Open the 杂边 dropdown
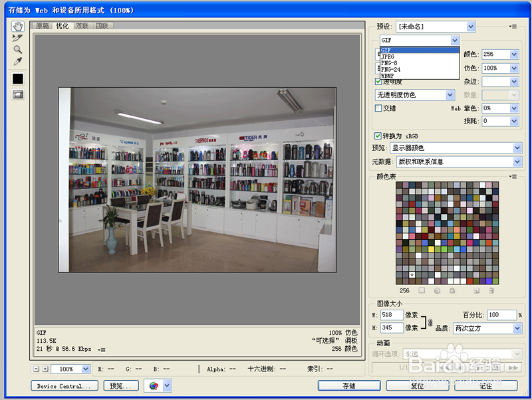The width and height of the screenshot is (532, 400). click(x=514, y=82)
